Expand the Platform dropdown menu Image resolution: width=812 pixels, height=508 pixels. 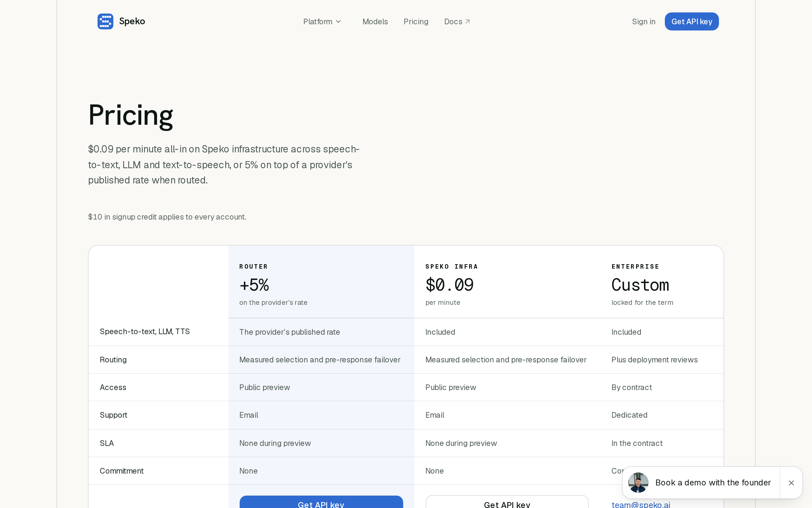coord(322,21)
